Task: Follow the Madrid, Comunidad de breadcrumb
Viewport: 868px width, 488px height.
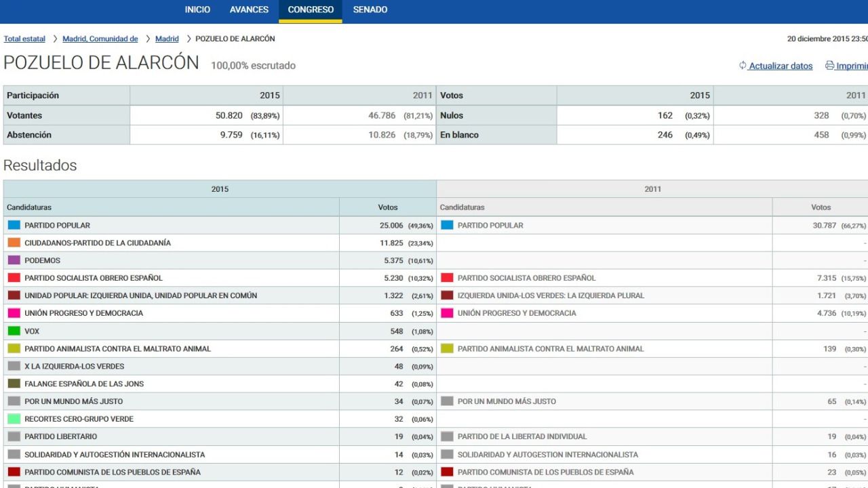Action: pos(100,39)
